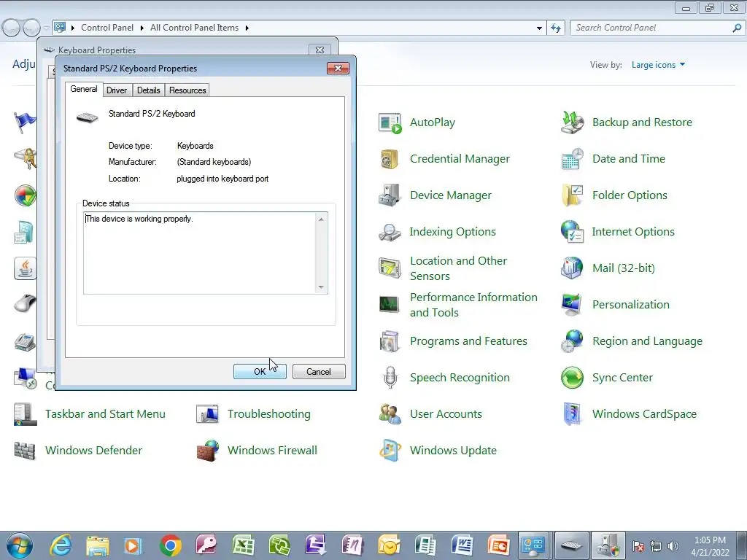Image resolution: width=747 pixels, height=560 pixels.
Task: Open the Java coffee cup icon
Action: 25,268
